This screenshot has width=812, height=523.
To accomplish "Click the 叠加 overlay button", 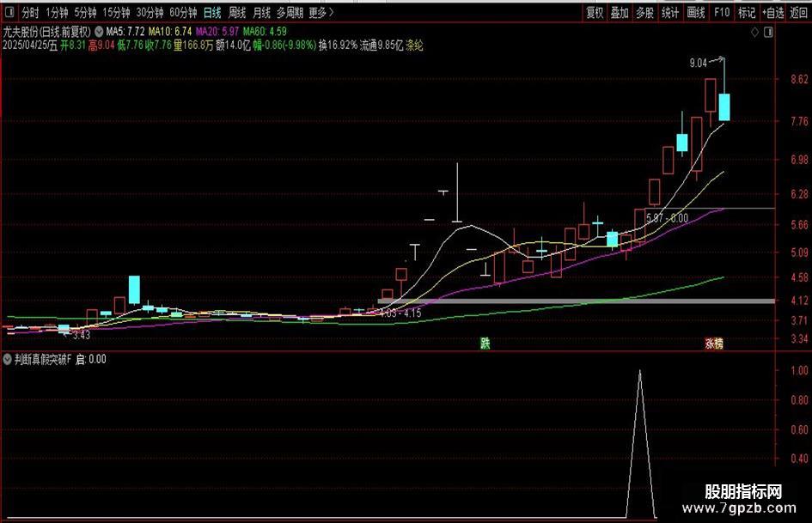I will [620, 12].
